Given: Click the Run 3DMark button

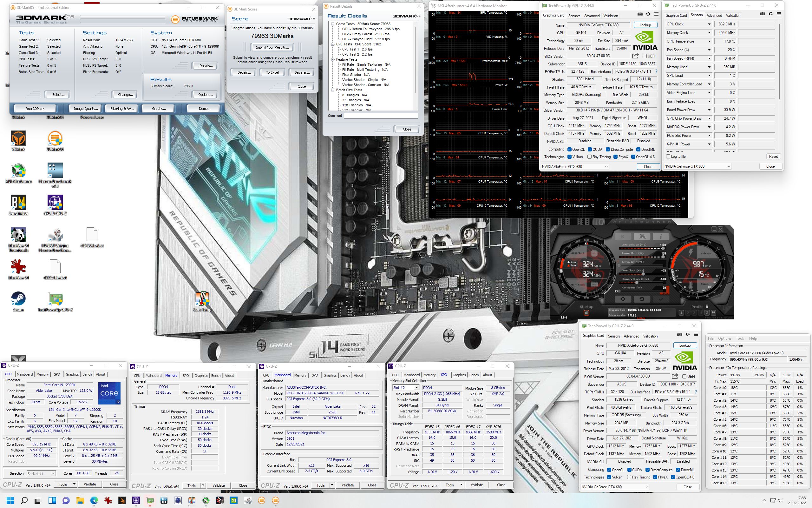Looking at the screenshot, I should pyautogui.click(x=35, y=109).
